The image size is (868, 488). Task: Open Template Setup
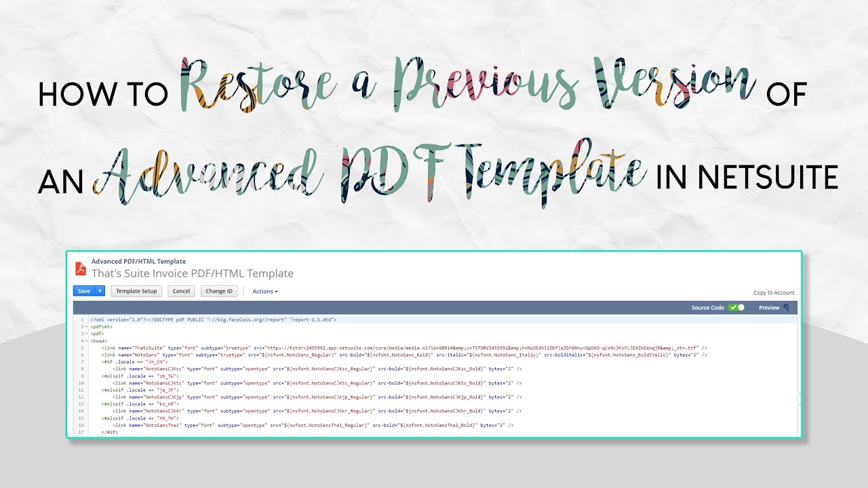point(136,291)
